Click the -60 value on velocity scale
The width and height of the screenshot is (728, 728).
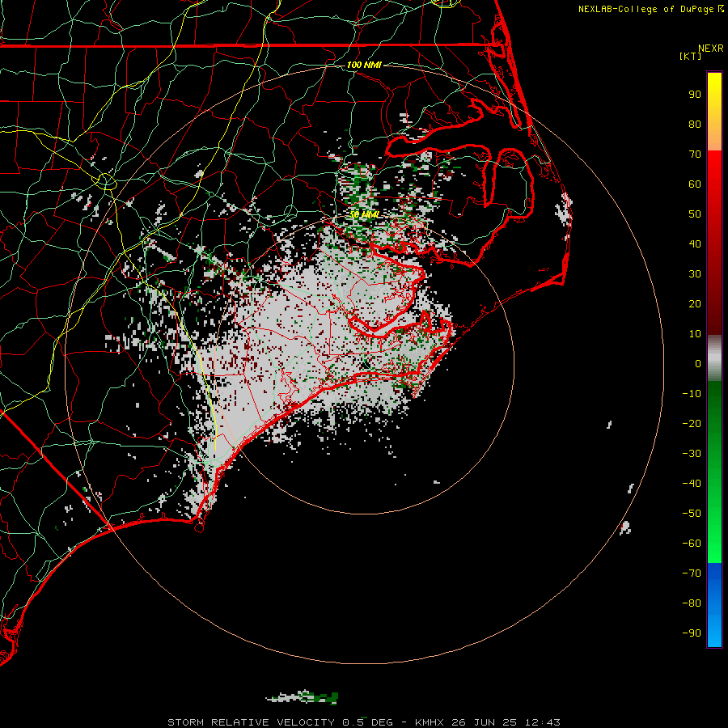(x=692, y=544)
